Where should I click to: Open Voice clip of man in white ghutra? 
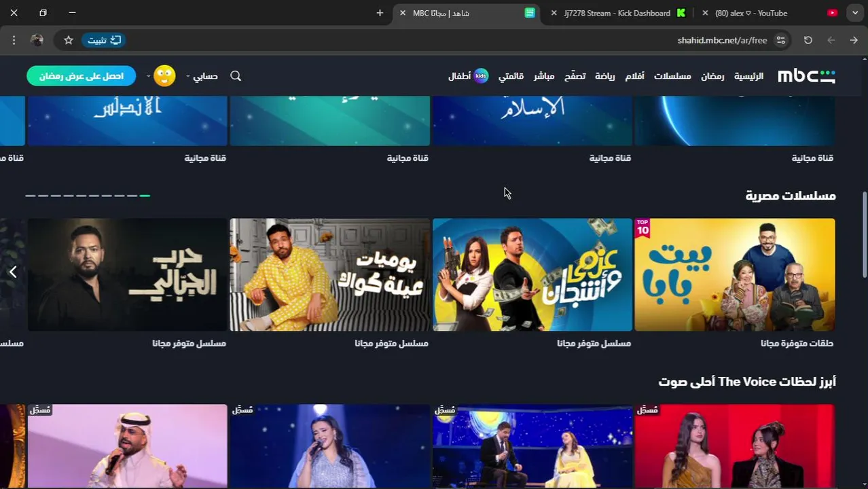[128, 446]
